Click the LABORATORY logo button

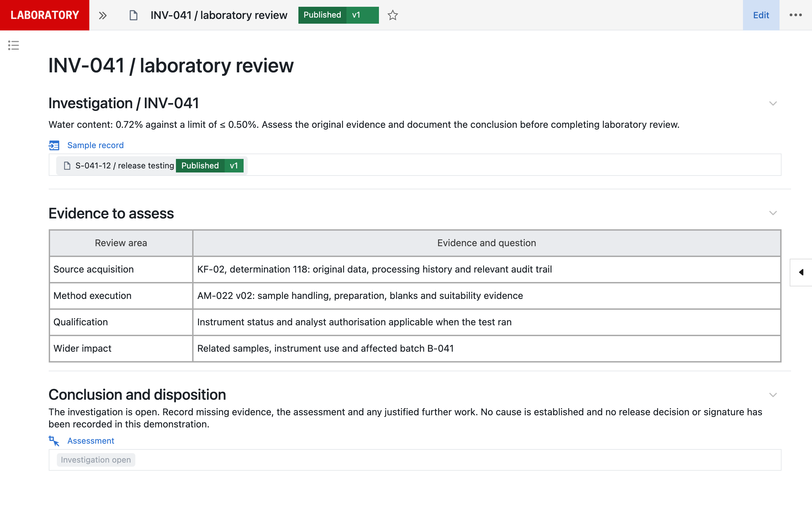click(x=45, y=15)
